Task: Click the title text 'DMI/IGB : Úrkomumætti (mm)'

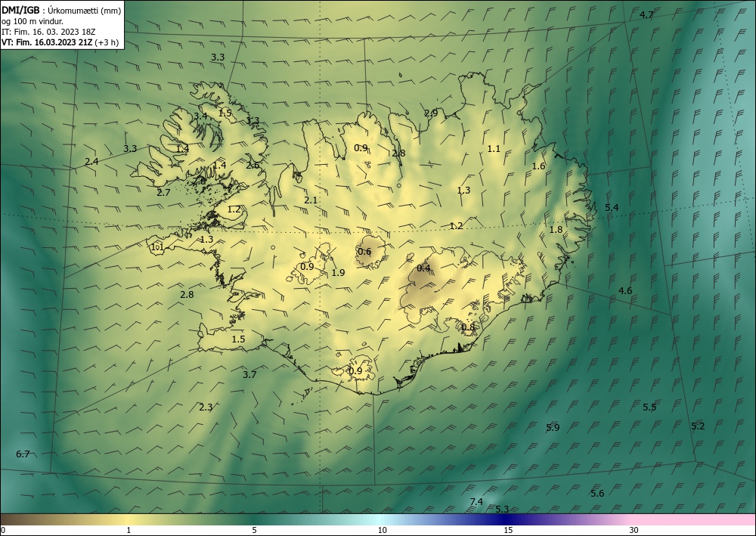Action: (61, 10)
